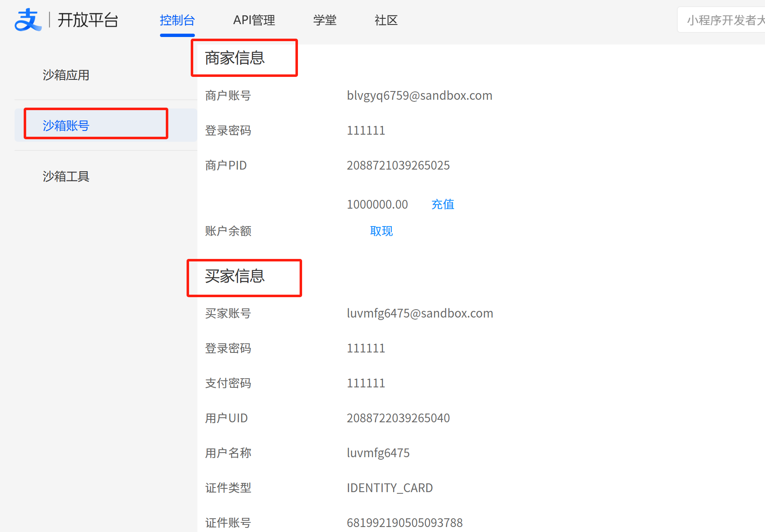Click the 支付密码 value 111111

point(366,383)
